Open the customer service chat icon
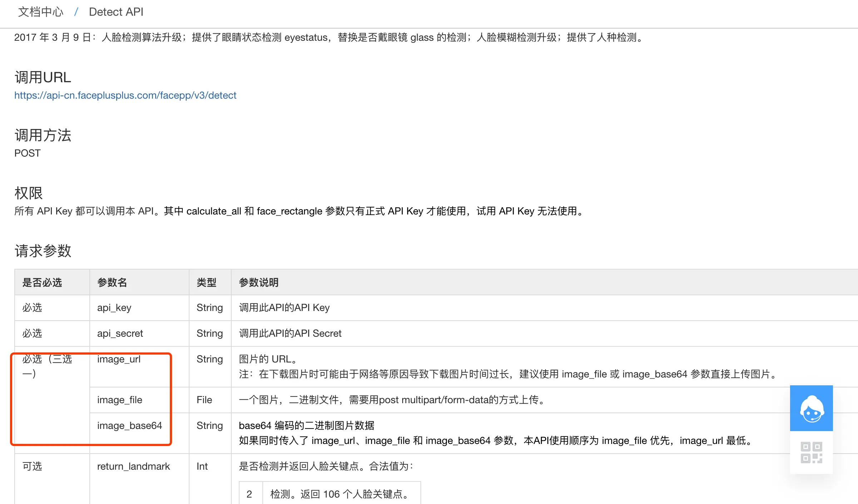Viewport: 858px width, 504px height. (x=811, y=408)
